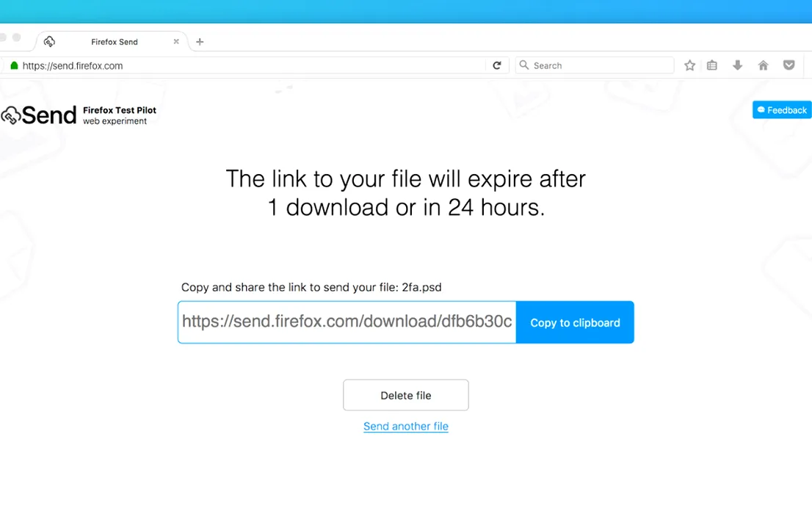Focus the browser Search field
The height and width of the screenshot is (514, 812).
[x=595, y=65]
